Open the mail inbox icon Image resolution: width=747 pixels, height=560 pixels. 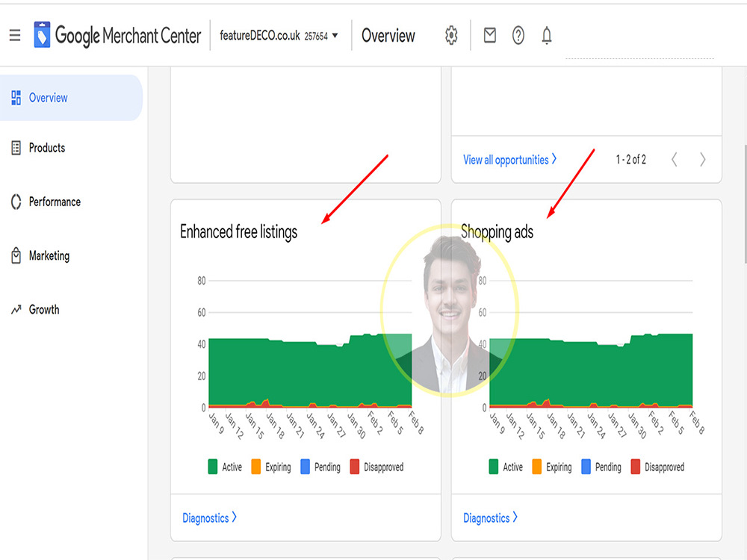click(x=490, y=35)
